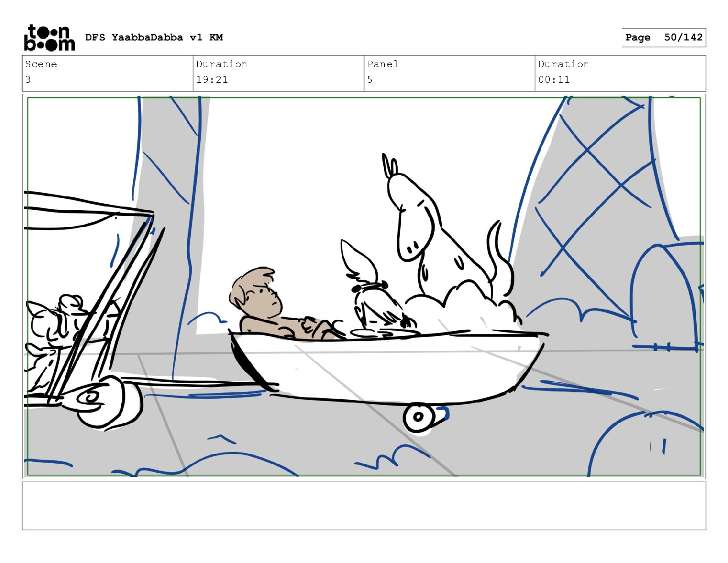Click the 'Duration' label above 19:21
This screenshot has height=563, width=728.
click(x=222, y=64)
